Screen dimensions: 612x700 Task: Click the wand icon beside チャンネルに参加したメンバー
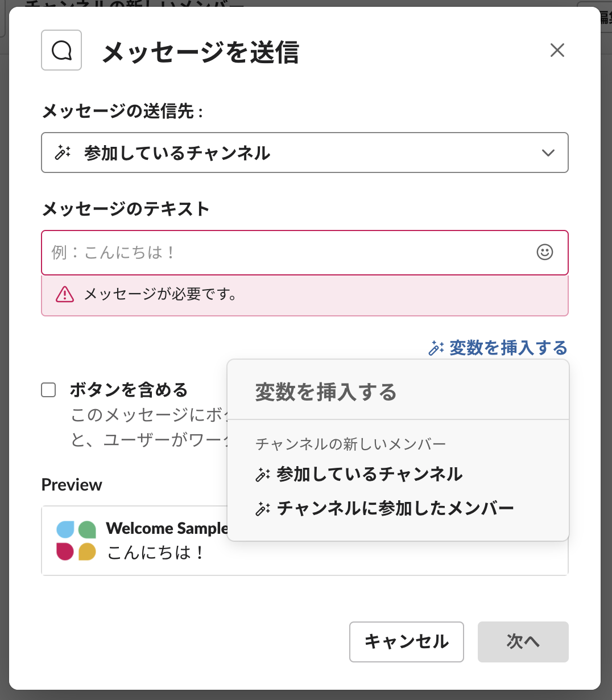click(x=263, y=508)
